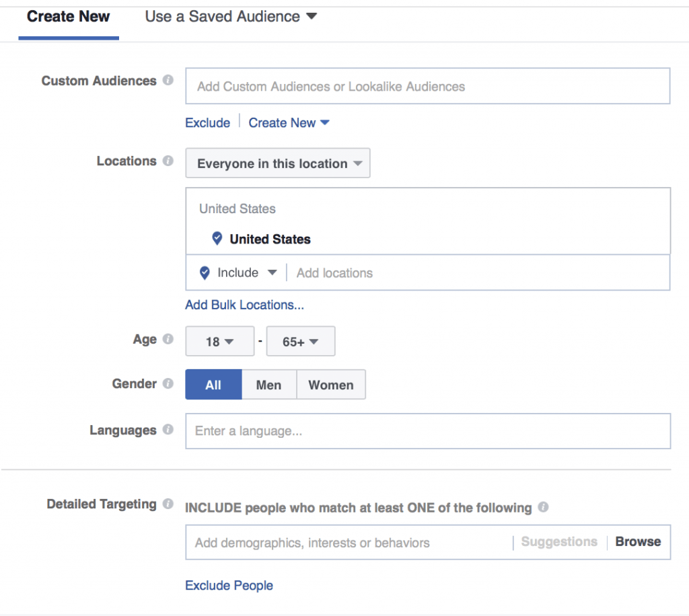Expand the Create New audience link dropdown

pyautogui.click(x=289, y=123)
